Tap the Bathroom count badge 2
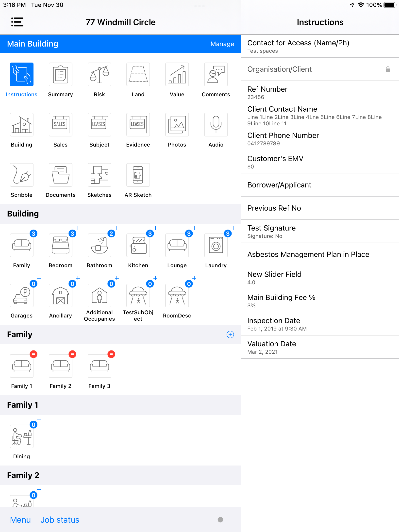Image resolution: width=399 pixels, height=532 pixels. tap(111, 233)
